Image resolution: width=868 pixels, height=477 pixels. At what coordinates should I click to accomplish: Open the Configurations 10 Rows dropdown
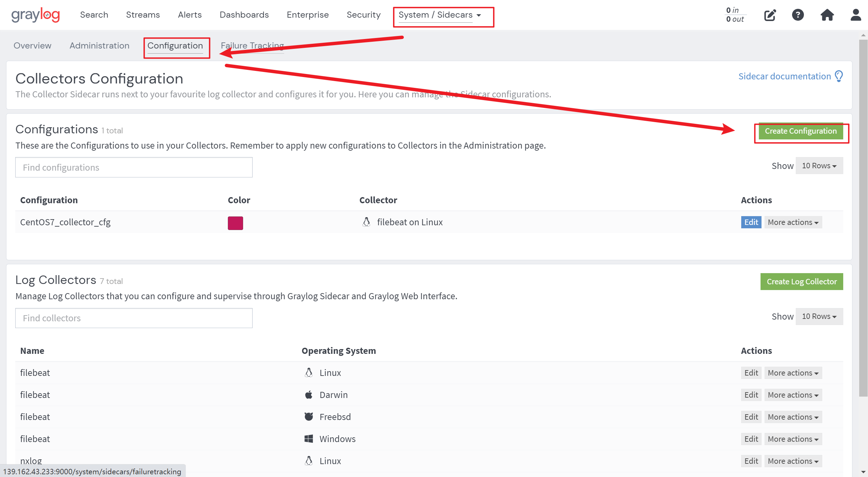pyautogui.click(x=819, y=166)
